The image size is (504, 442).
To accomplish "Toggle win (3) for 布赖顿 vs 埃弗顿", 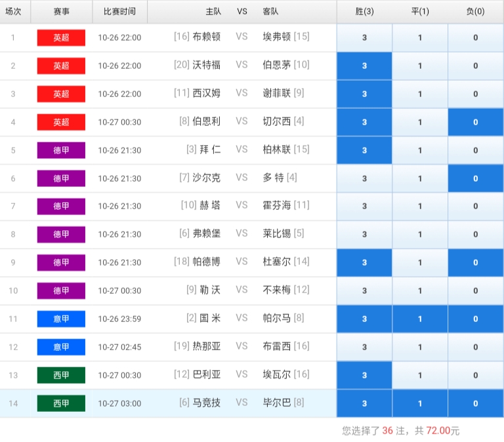I will [364, 37].
